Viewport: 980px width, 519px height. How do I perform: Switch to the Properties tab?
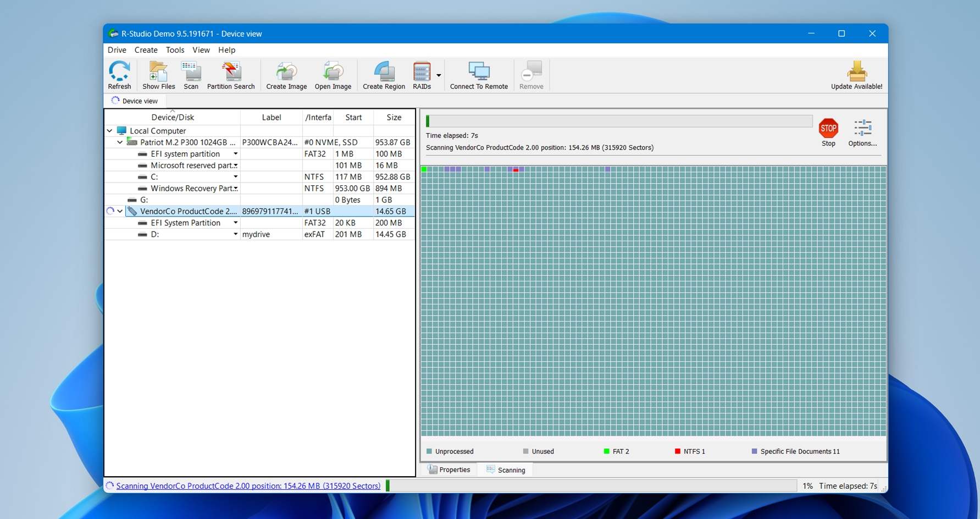pyautogui.click(x=449, y=470)
